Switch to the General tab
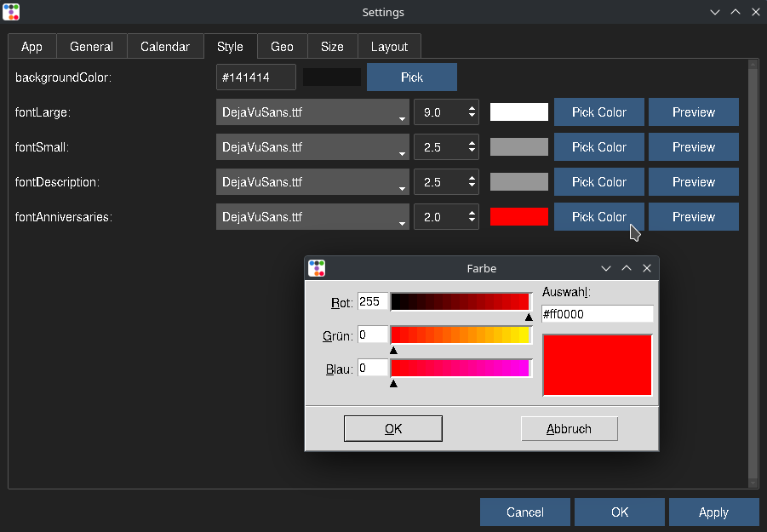The image size is (767, 532). 91,47
